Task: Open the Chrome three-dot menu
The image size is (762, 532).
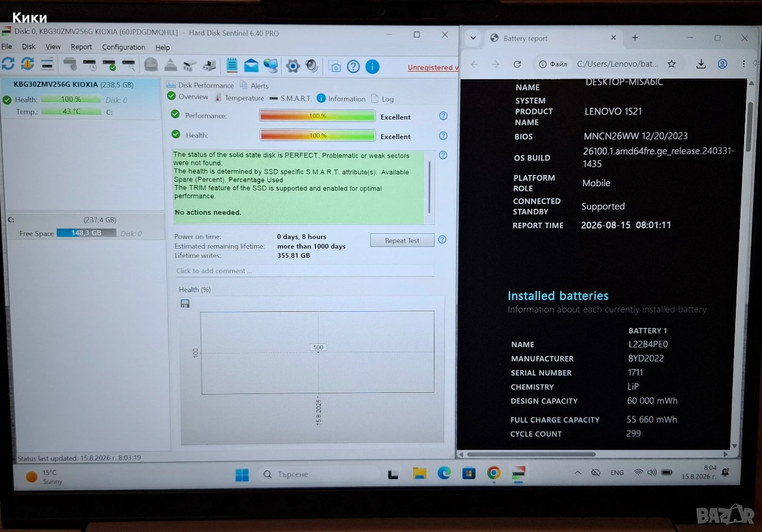Action: (x=744, y=64)
